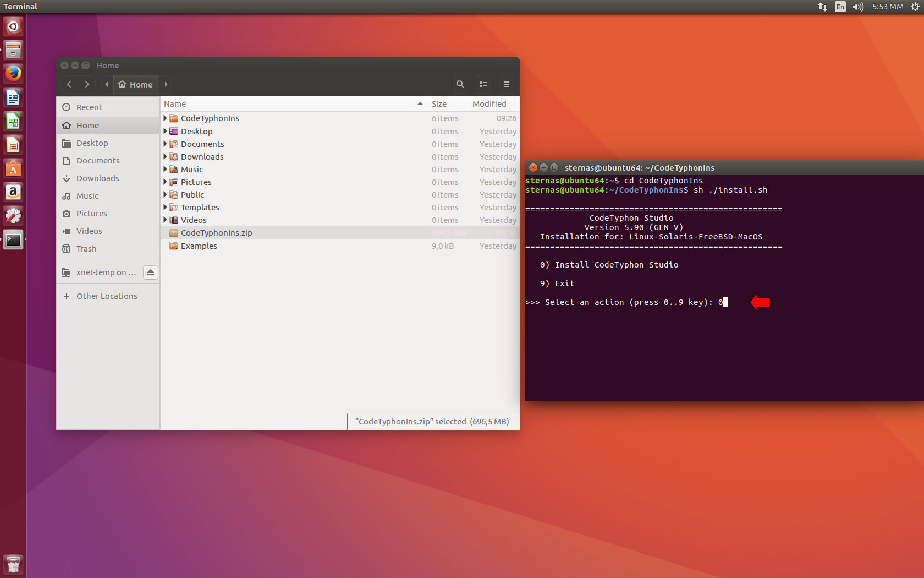This screenshot has height=578, width=924.
Task: Select Recent in Files sidebar
Action: pyautogui.click(x=108, y=107)
